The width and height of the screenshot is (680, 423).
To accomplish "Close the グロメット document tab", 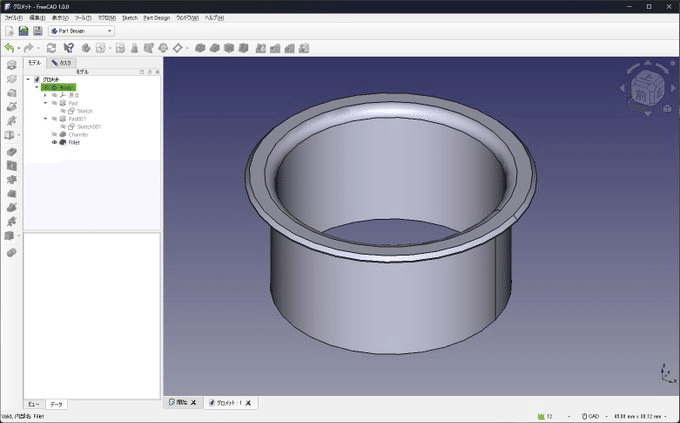I will pyautogui.click(x=248, y=403).
